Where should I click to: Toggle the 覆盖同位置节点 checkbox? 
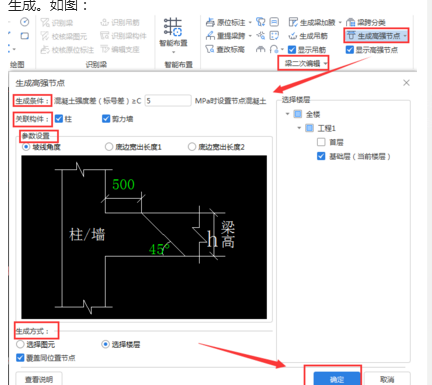(x=20, y=358)
